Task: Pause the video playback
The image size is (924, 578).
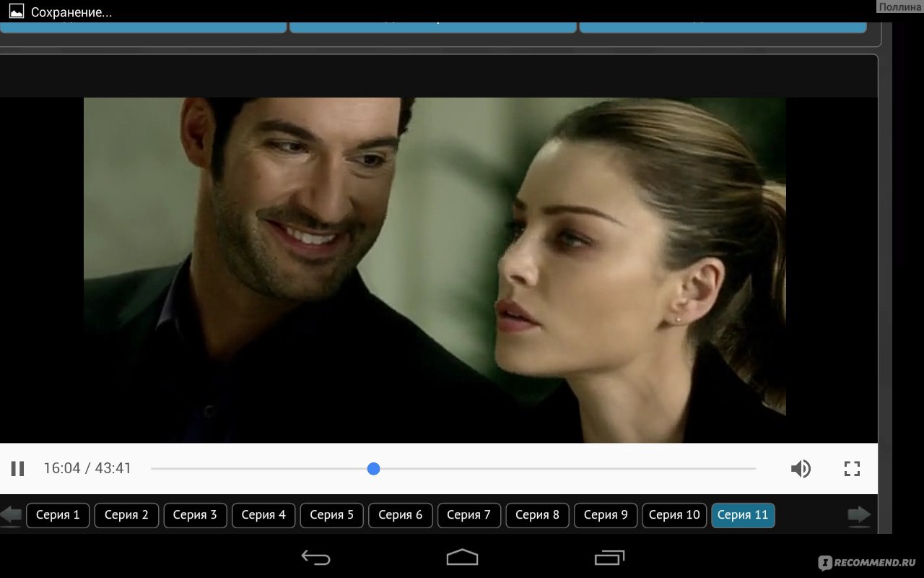Action: click(18, 469)
